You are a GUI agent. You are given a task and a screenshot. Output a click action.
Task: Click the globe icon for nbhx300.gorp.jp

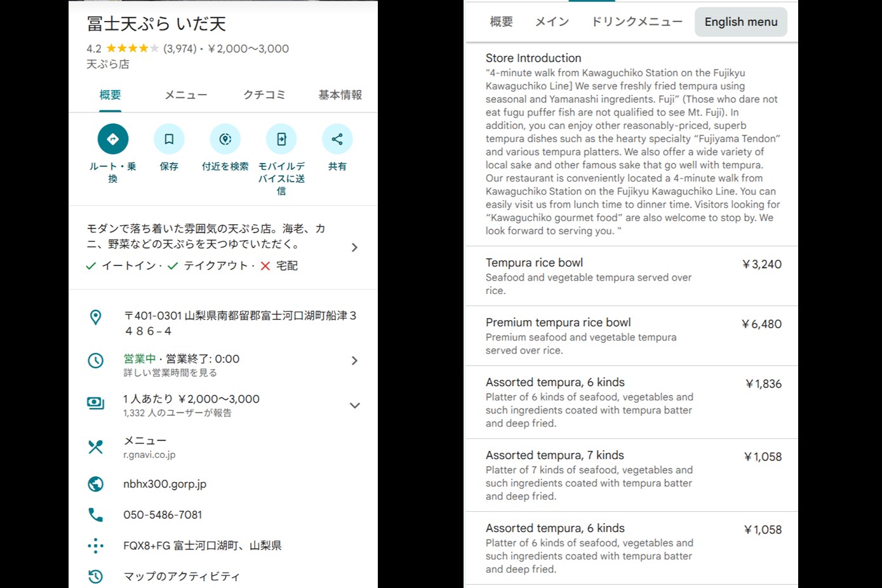(96, 484)
